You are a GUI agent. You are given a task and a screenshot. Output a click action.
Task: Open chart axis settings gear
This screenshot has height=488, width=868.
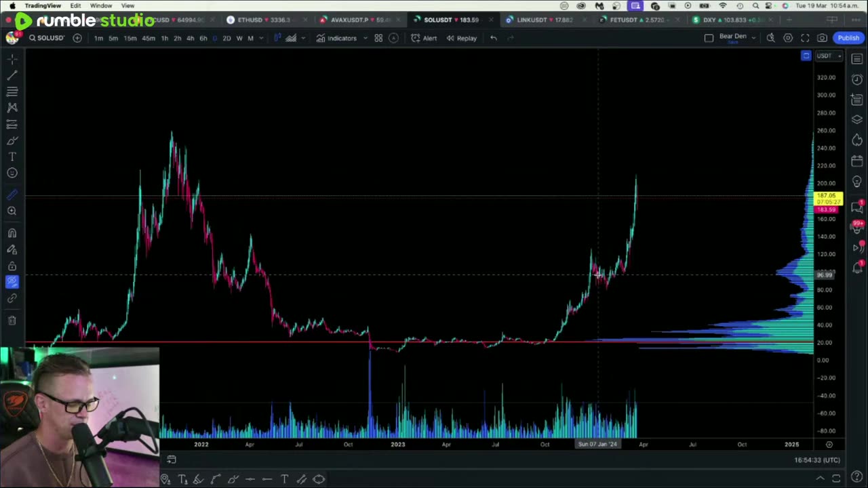(x=829, y=445)
